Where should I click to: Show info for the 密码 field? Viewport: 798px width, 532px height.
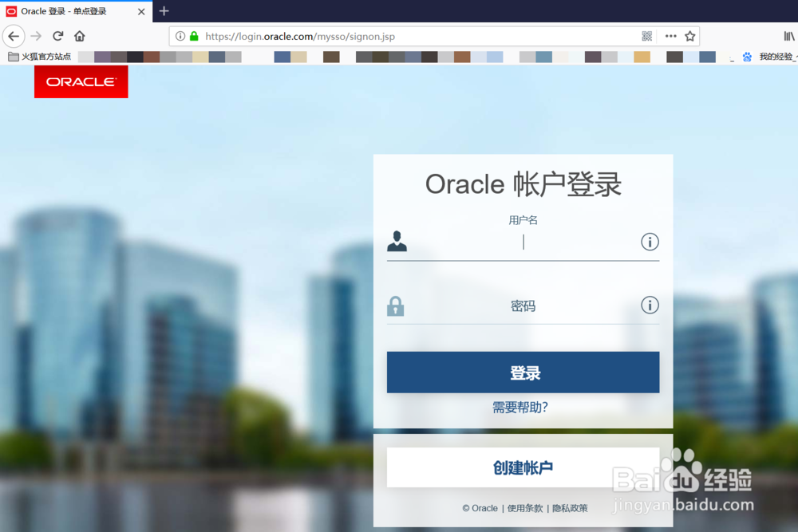pyautogui.click(x=650, y=305)
